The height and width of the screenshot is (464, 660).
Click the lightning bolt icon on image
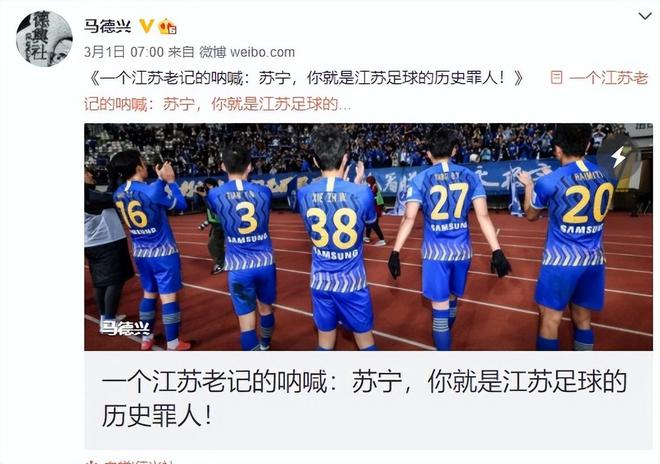point(618,157)
